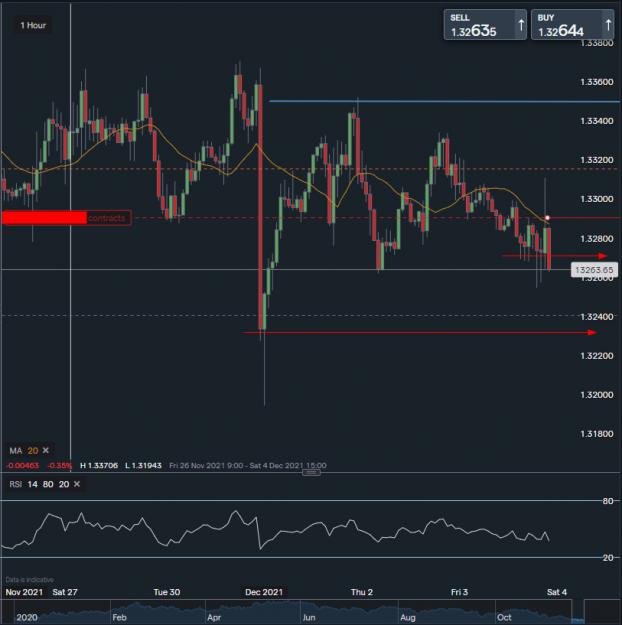Viewport: 622px width, 625px height.
Task: Click the H 1.33706 high value
Action: [x=99, y=466]
